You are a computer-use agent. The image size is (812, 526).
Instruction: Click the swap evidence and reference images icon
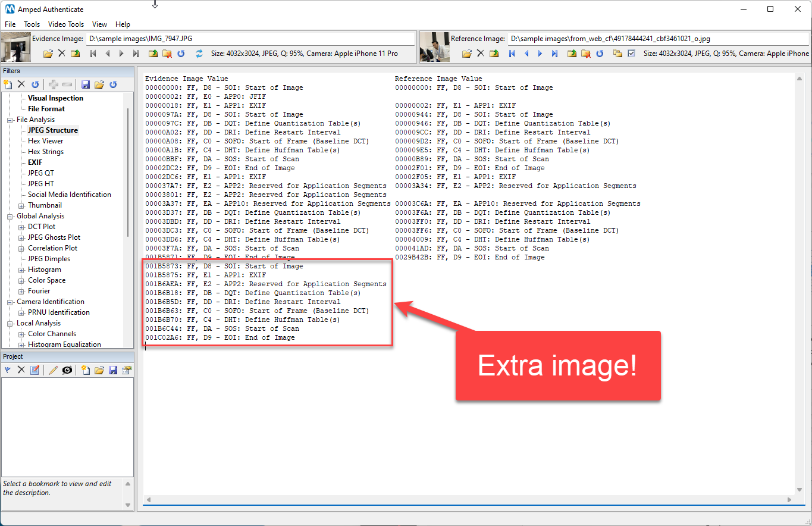[199, 54]
